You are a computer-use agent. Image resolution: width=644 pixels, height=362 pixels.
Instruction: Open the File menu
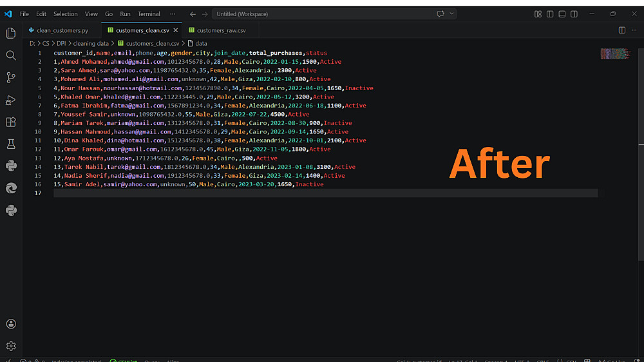(x=24, y=14)
